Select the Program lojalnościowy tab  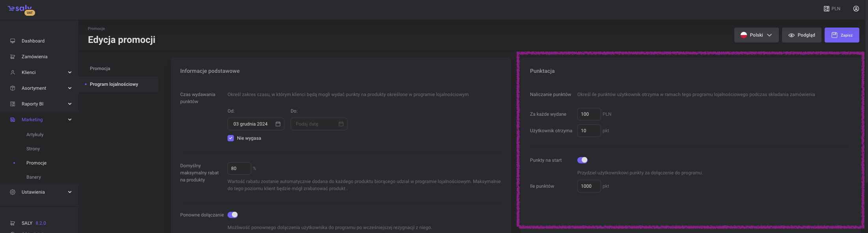pos(114,84)
